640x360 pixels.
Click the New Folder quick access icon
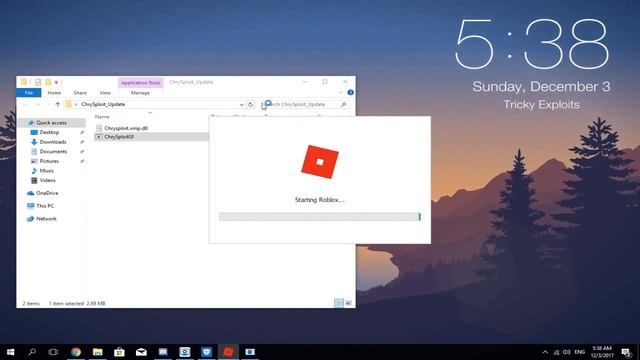(48, 82)
